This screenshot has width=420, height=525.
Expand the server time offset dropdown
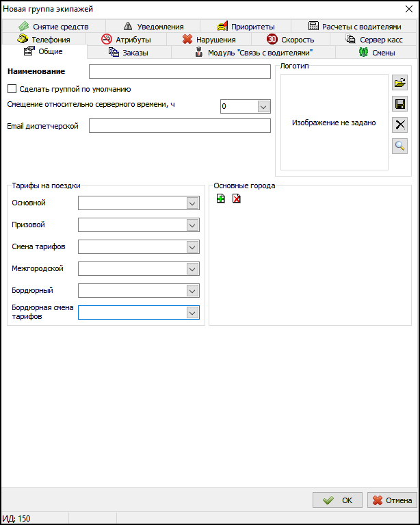(263, 107)
